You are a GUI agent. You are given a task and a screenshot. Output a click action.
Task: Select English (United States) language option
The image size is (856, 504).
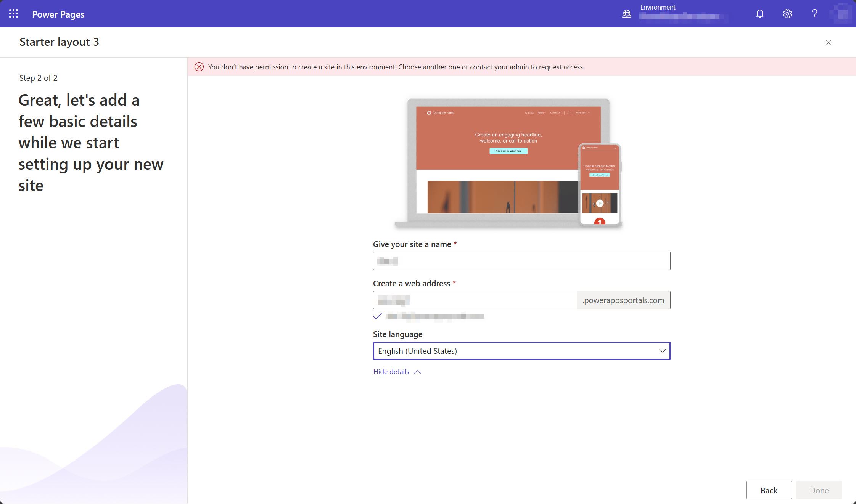pos(521,350)
